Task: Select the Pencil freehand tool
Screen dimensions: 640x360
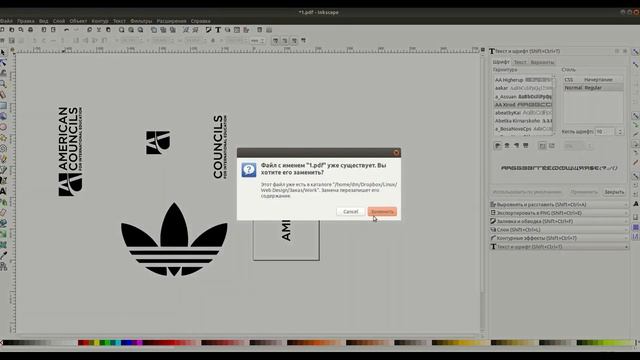Action: 3,159
